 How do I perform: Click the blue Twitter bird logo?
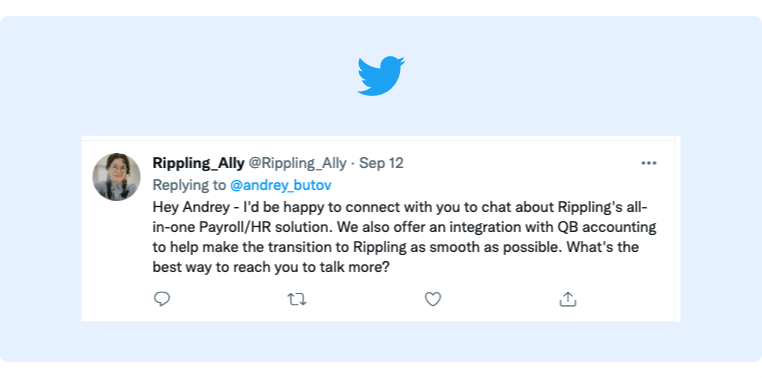click(381, 76)
